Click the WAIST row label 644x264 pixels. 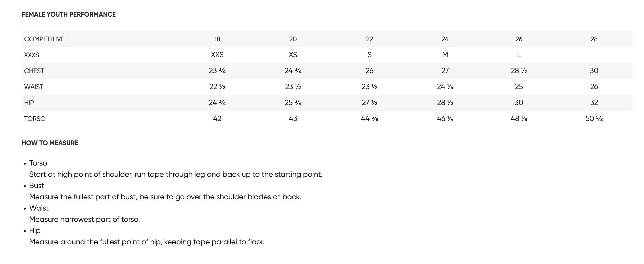pyautogui.click(x=33, y=87)
